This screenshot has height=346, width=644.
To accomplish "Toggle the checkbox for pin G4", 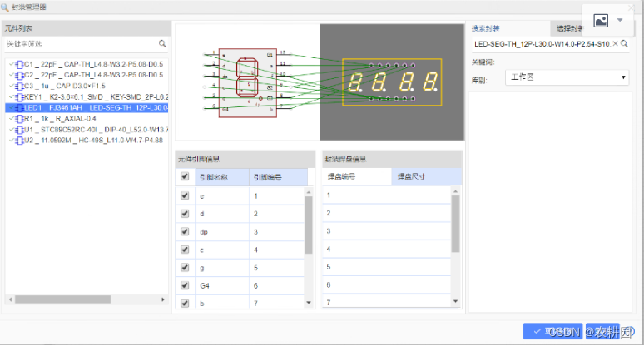I will [x=185, y=284].
